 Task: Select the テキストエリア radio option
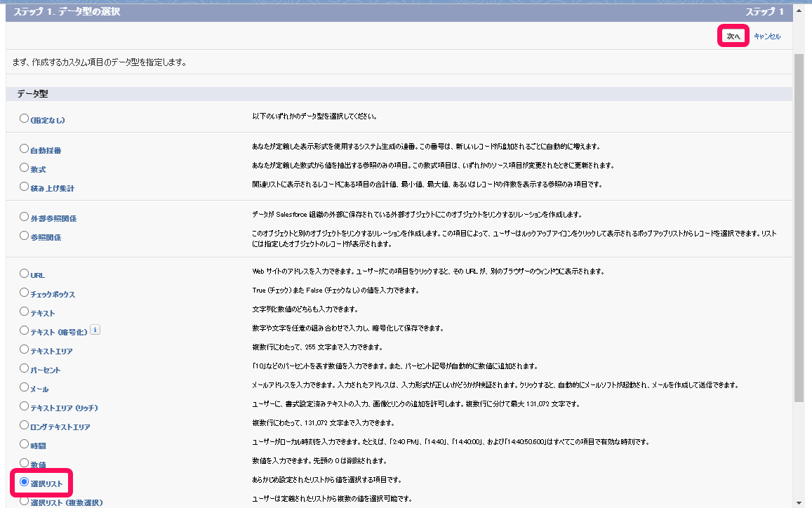tap(25, 349)
